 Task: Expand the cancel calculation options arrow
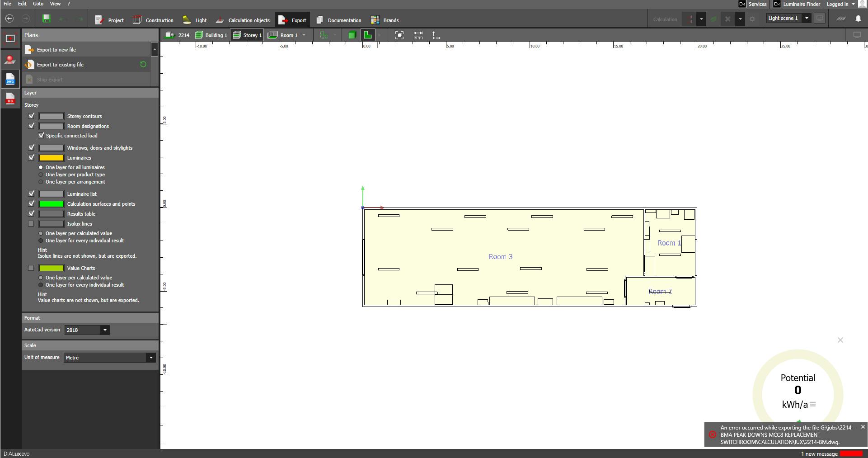[x=740, y=19]
